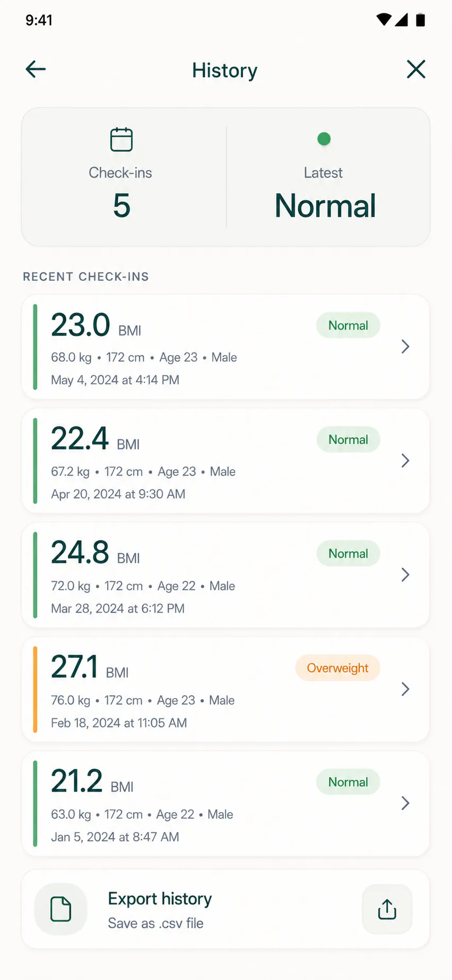Expand the 23.0 BMI entry chevron

pos(405,347)
